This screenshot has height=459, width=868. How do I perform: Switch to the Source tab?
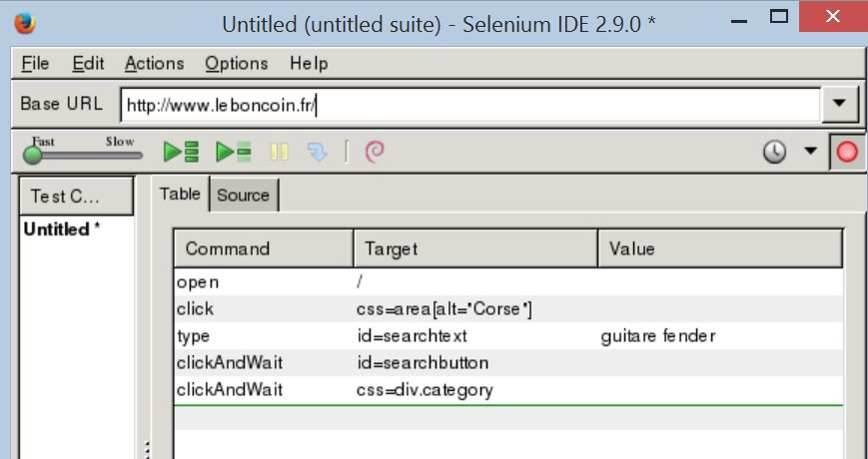coord(243,196)
